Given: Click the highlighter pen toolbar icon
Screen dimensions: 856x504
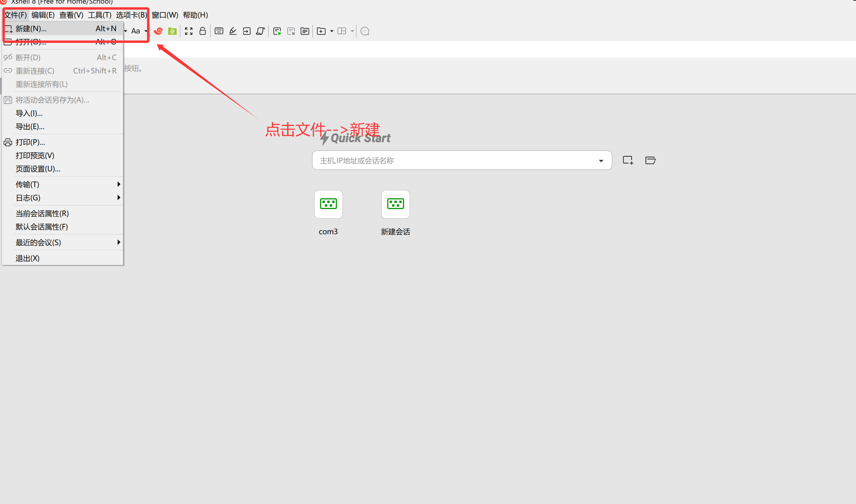Looking at the screenshot, I should click(x=233, y=31).
